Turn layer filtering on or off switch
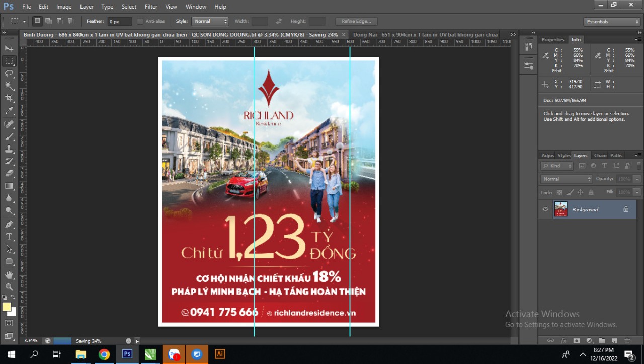The height and width of the screenshot is (364, 644). [639, 165]
